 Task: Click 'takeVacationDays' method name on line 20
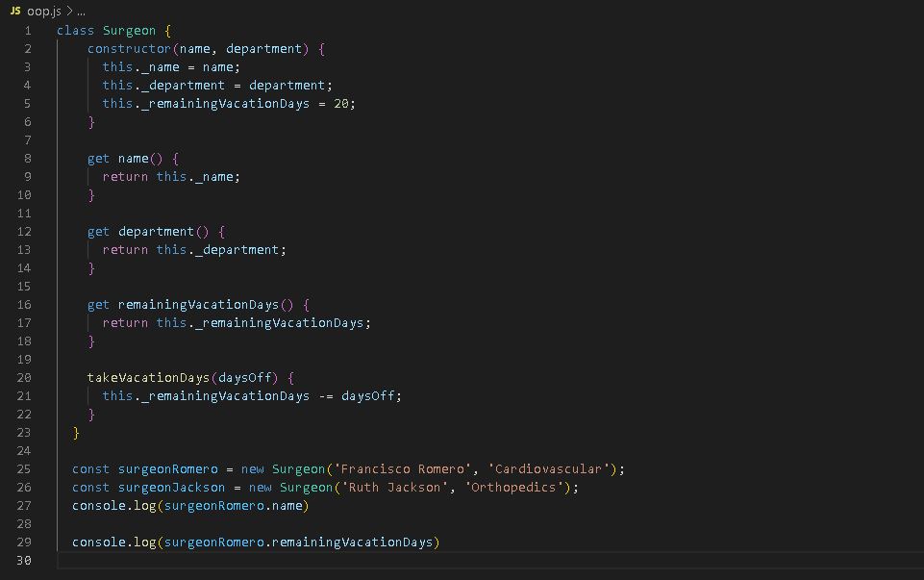click(148, 378)
